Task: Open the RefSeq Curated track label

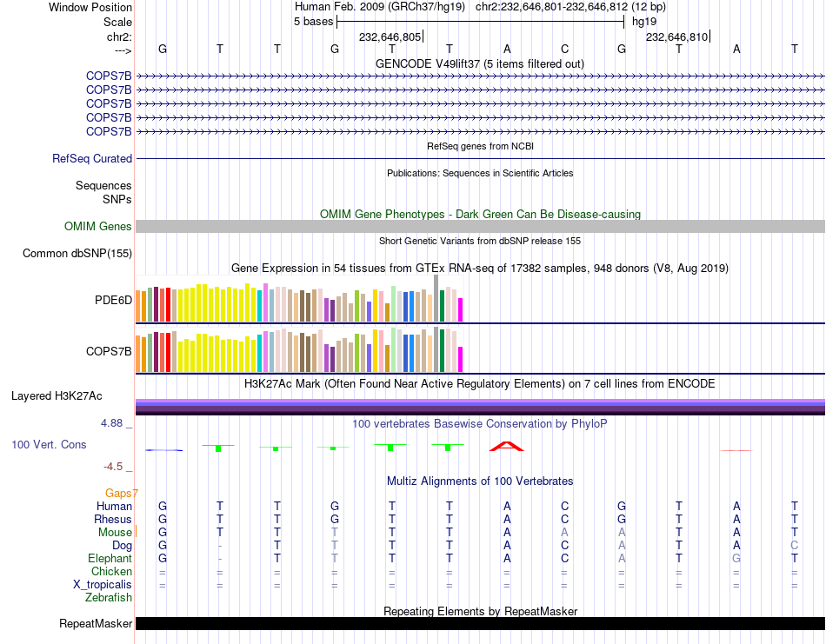Action: click(92, 159)
